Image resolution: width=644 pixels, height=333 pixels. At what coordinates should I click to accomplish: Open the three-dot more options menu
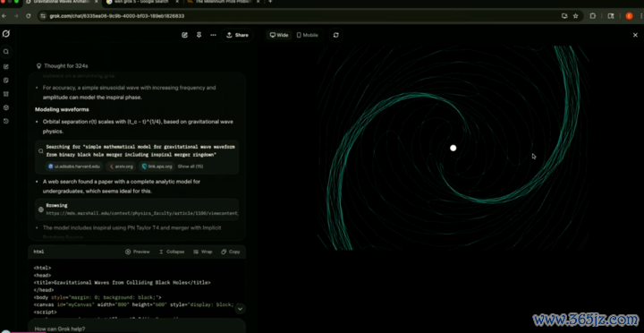coord(213,35)
